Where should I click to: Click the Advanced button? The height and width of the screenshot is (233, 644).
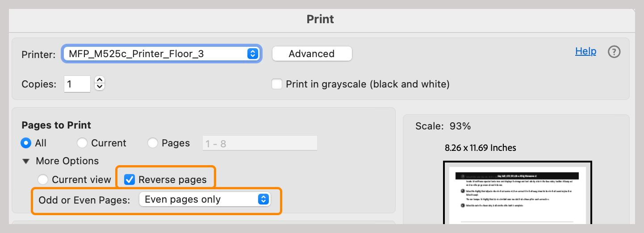coord(312,54)
